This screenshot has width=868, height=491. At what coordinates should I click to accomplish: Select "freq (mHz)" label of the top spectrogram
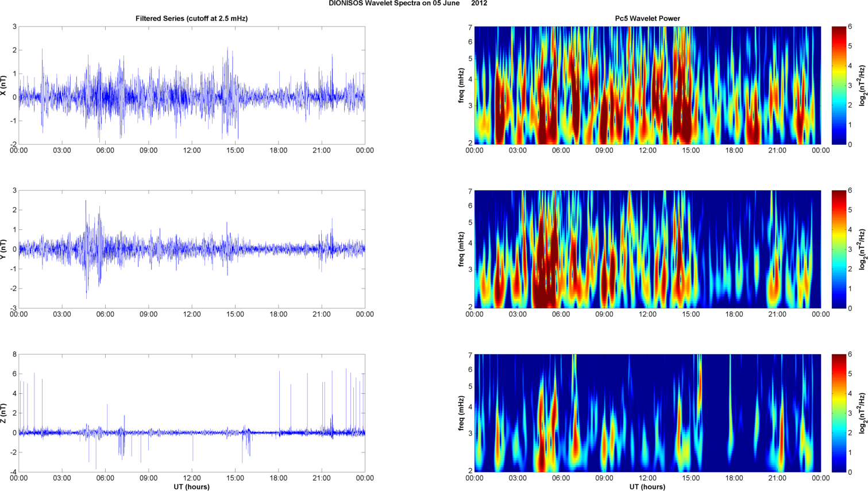[461, 85]
